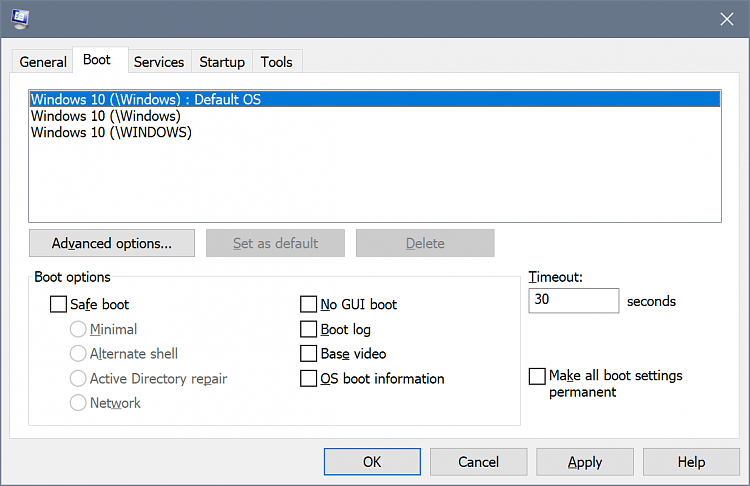Click the System Configuration title bar icon
This screenshot has width=750, height=486.
[x=20, y=19]
